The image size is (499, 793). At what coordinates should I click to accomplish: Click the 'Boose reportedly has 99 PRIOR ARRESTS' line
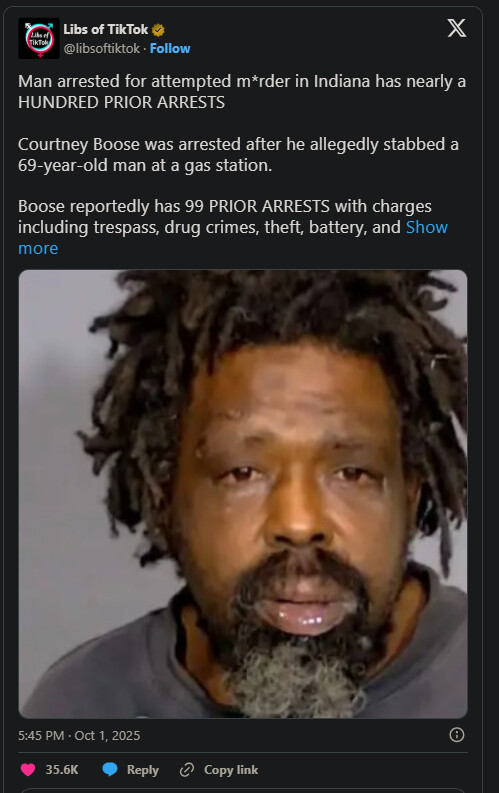click(225, 206)
